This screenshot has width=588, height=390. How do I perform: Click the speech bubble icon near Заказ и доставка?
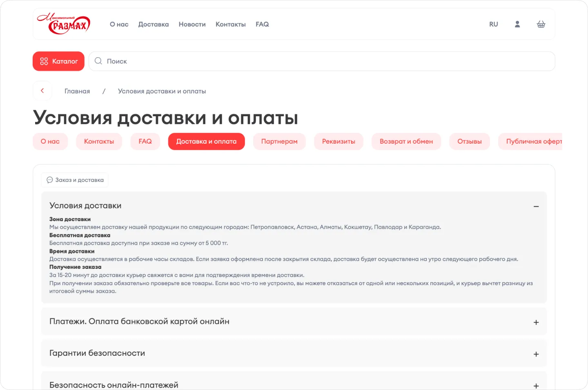click(x=50, y=180)
